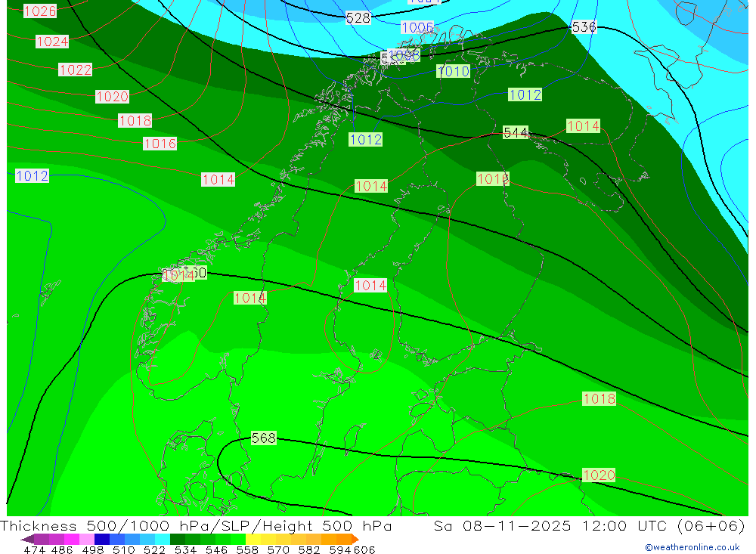Click the orange right arrow of color scale
The image size is (756, 554).
(355, 539)
